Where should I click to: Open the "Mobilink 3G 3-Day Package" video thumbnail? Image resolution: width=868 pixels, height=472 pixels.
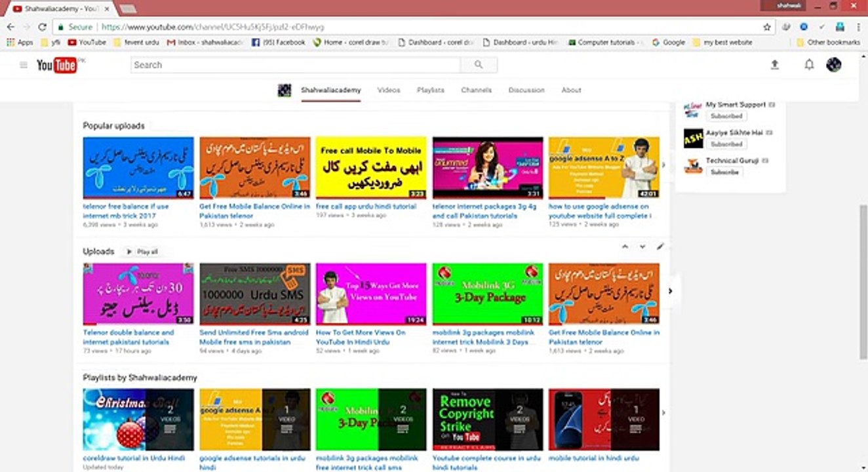pos(488,294)
